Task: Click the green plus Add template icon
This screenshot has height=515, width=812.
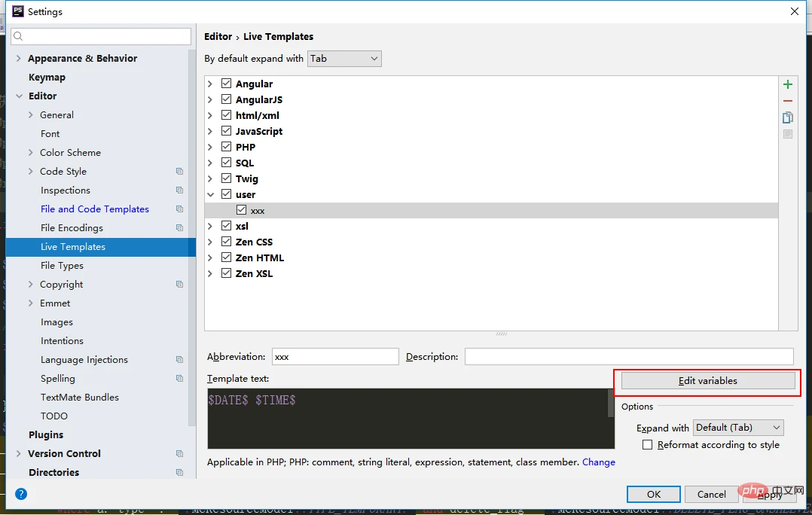Action: [788, 84]
